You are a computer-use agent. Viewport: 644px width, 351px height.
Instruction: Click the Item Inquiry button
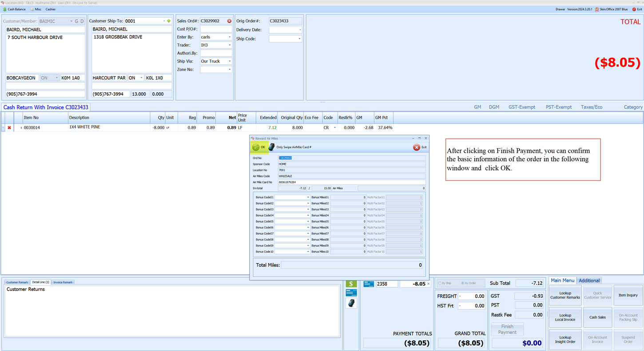(x=628, y=295)
